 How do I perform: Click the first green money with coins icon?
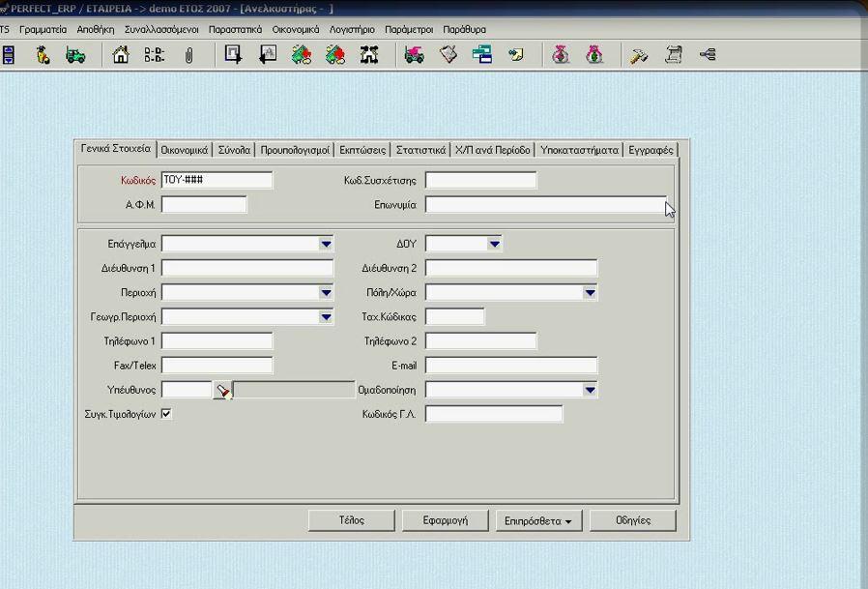[x=302, y=55]
